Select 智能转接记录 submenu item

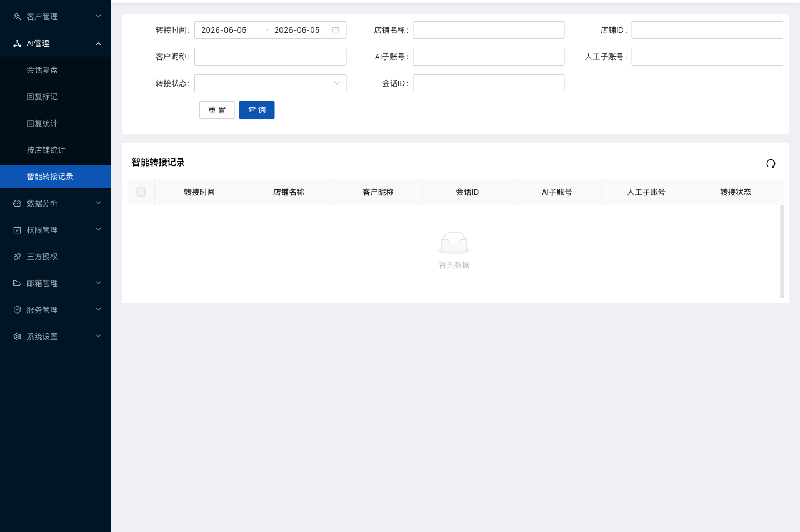[x=56, y=177]
